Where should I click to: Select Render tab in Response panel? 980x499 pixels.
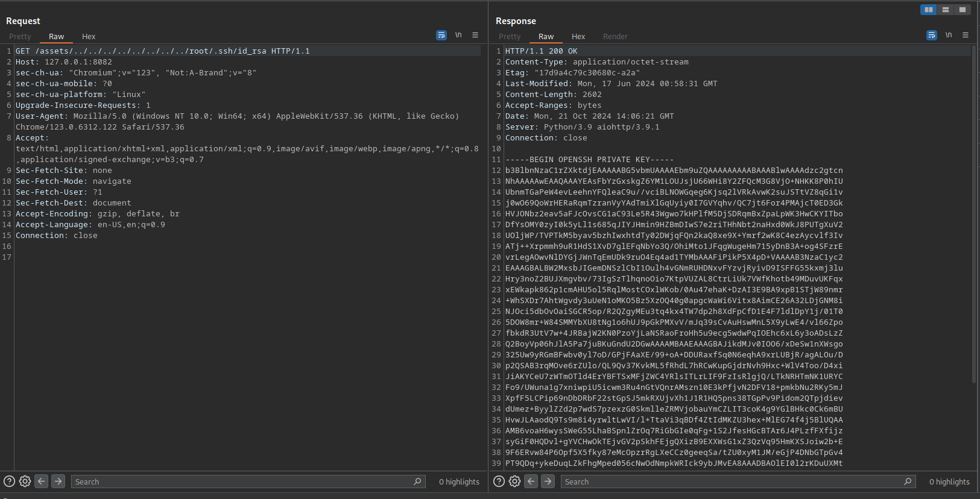615,37
